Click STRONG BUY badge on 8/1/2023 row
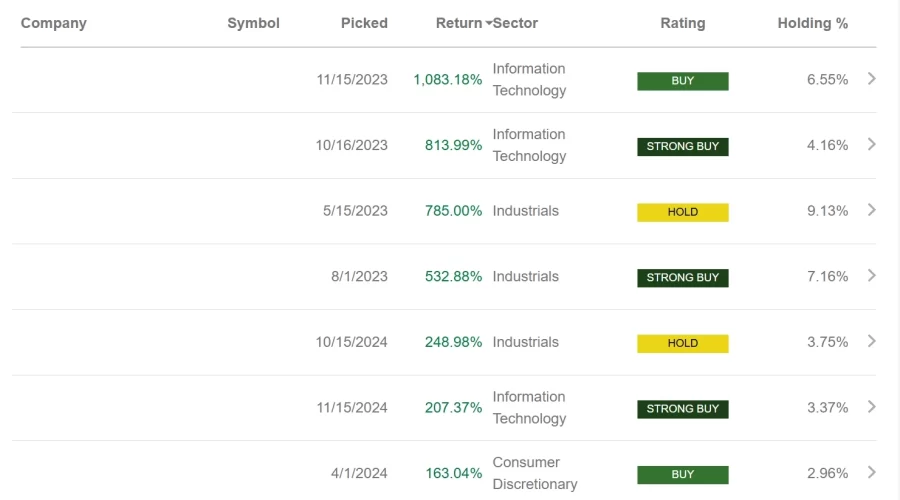The width and height of the screenshot is (900, 500). pyautogui.click(x=682, y=277)
